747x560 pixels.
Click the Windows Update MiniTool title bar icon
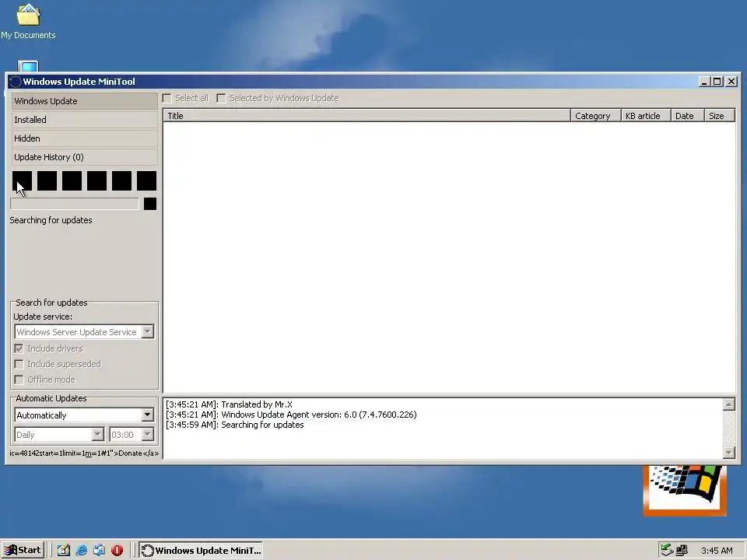16,82
